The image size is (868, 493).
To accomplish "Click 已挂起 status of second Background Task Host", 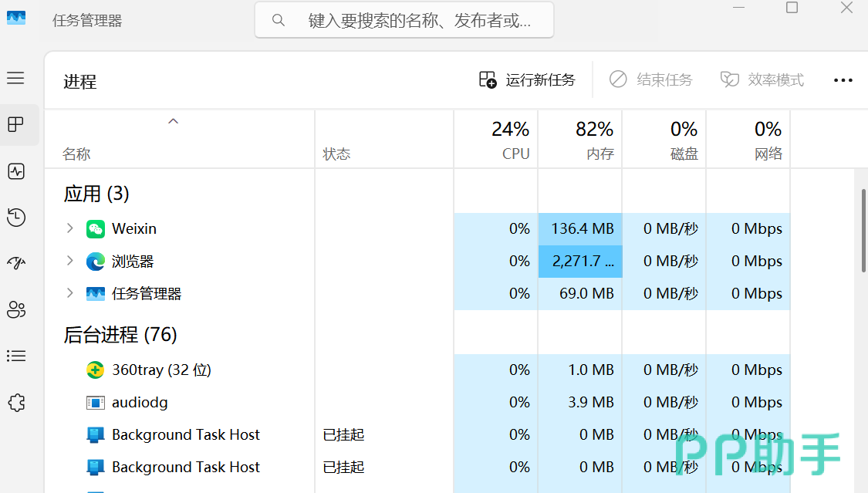I will click(344, 467).
